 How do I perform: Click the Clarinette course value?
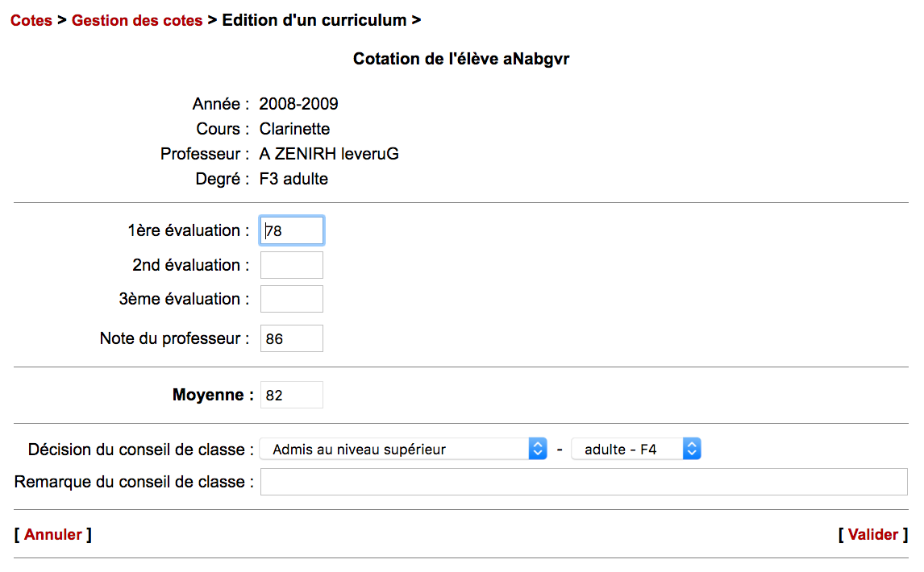coord(294,129)
